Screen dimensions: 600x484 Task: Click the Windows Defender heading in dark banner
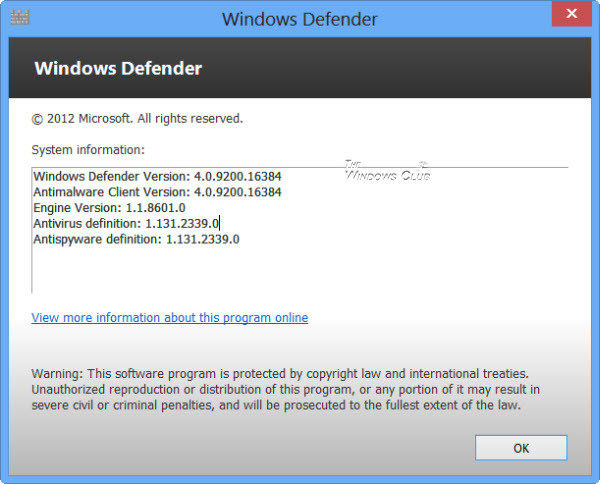(118, 68)
